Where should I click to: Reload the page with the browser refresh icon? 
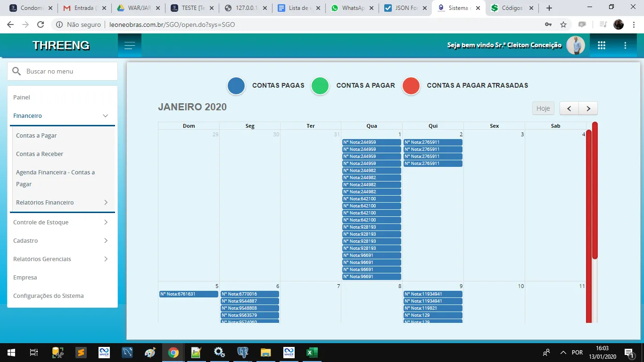(x=41, y=25)
